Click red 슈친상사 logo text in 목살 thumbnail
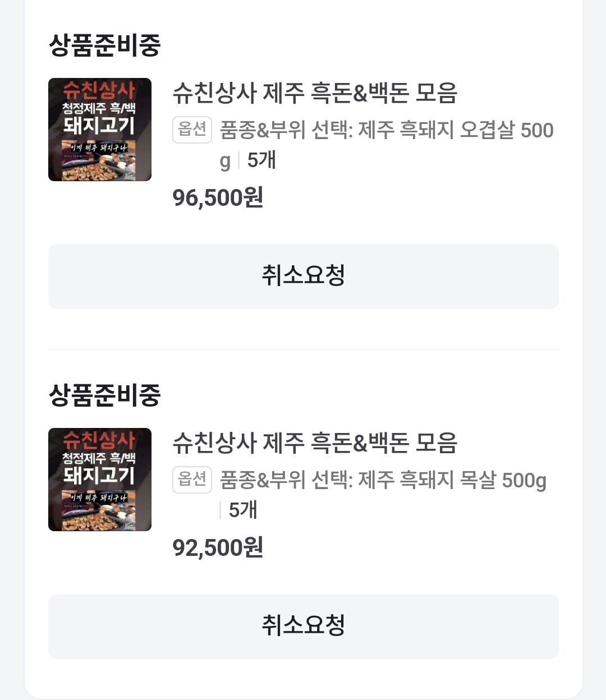This screenshot has width=606, height=700. tap(99, 440)
